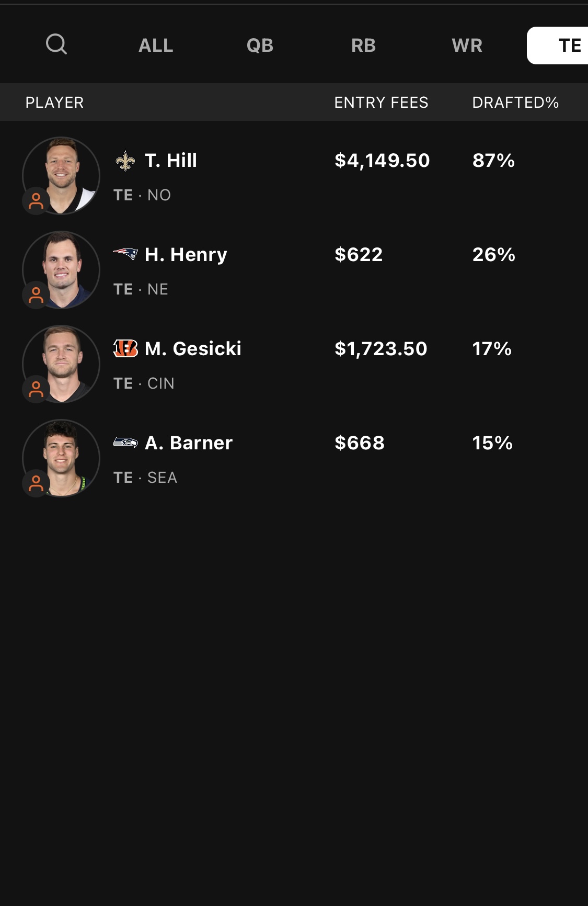Tap orange person badge on T. Hill's photo
Viewport: 588px width, 906px height.
[36, 201]
